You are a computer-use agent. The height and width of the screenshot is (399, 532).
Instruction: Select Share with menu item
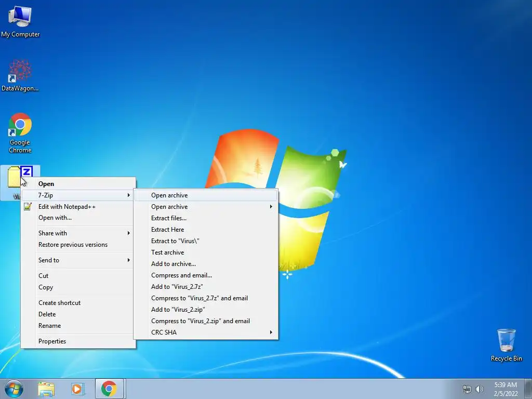pos(78,233)
